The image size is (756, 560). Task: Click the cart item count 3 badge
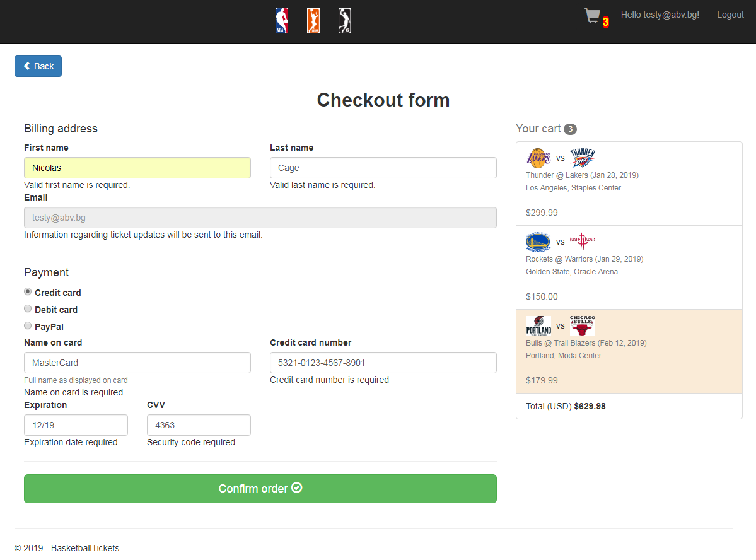(605, 22)
